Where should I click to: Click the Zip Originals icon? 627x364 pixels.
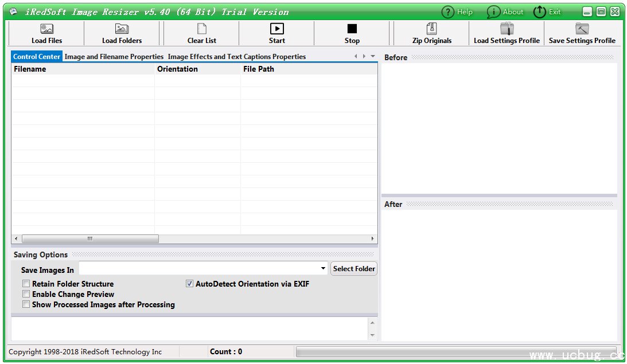pyautogui.click(x=431, y=29)
